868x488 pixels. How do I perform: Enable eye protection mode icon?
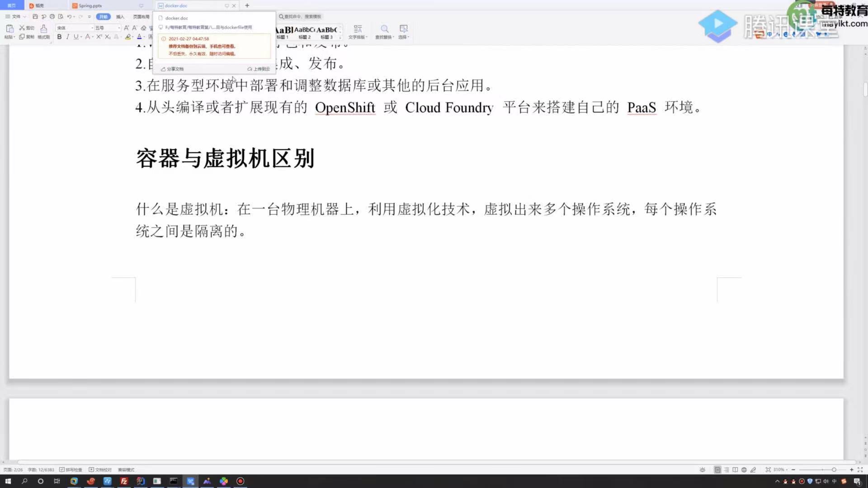[703, 470]
